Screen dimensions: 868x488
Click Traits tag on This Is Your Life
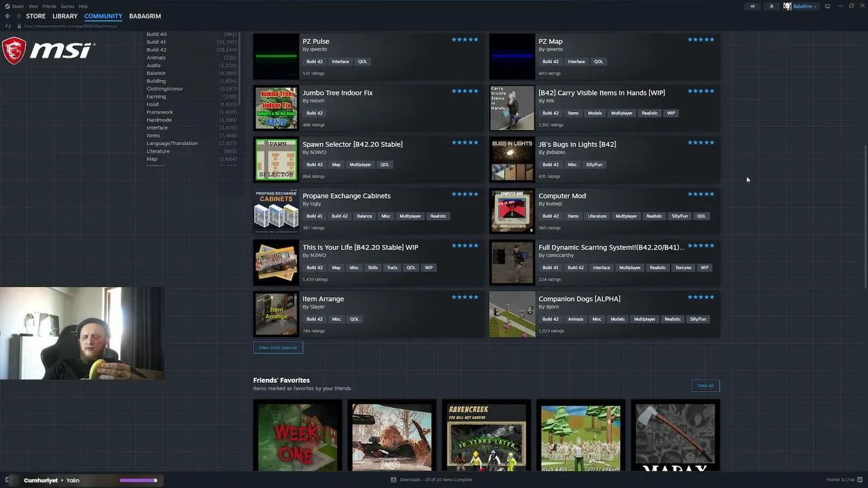(392, 268)
